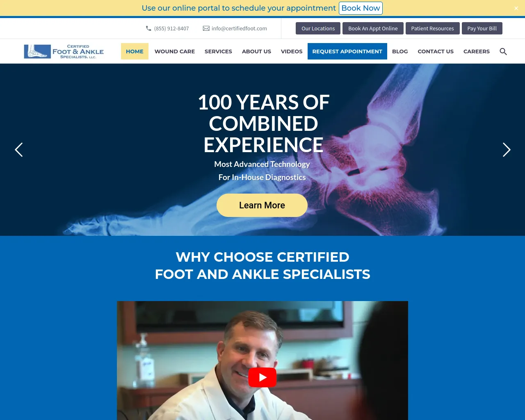
Task: Dismiss the yellow announcement banner with the X
Action: [516, 8]
